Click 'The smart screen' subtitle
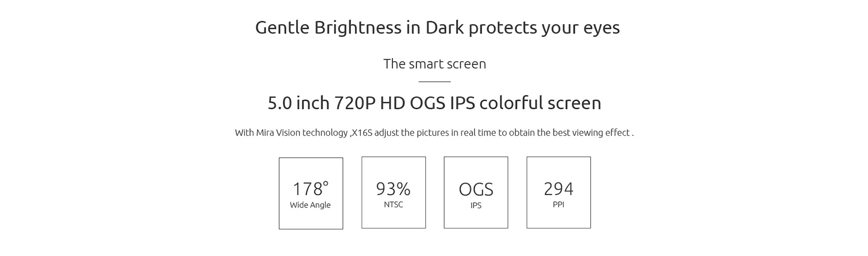This screenshot has height=256, width=868. [434, 64]
